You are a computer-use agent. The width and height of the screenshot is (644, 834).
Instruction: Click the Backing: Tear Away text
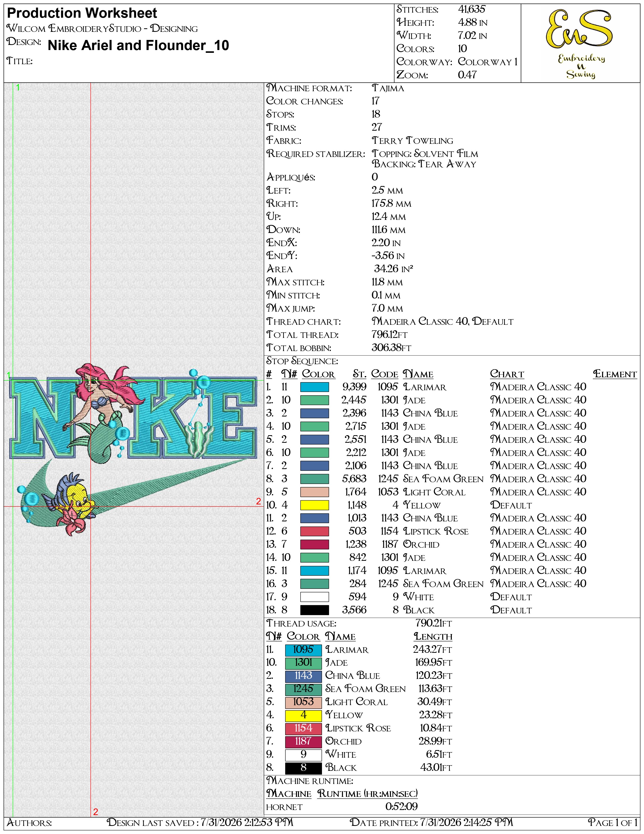[424, 164]
